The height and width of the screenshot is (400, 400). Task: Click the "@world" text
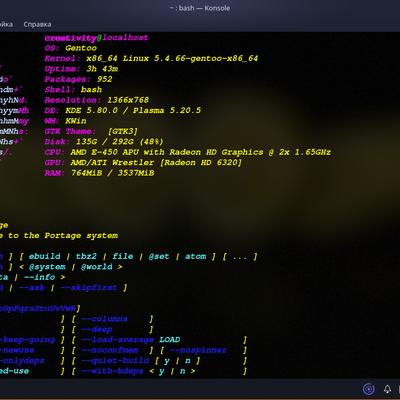97,267
